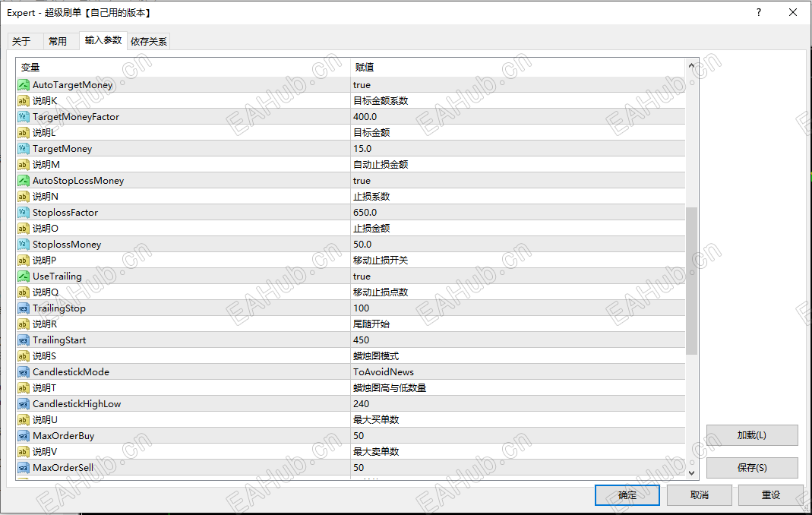
Task: Click the CandlestickHighLow integer icon
Action: tap(24, 404)
